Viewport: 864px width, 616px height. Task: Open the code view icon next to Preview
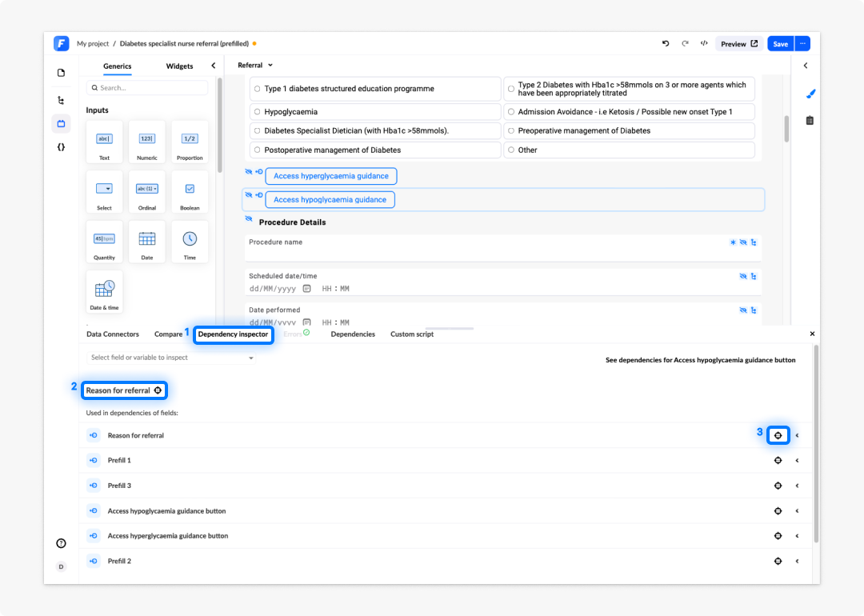pos(704,43)
